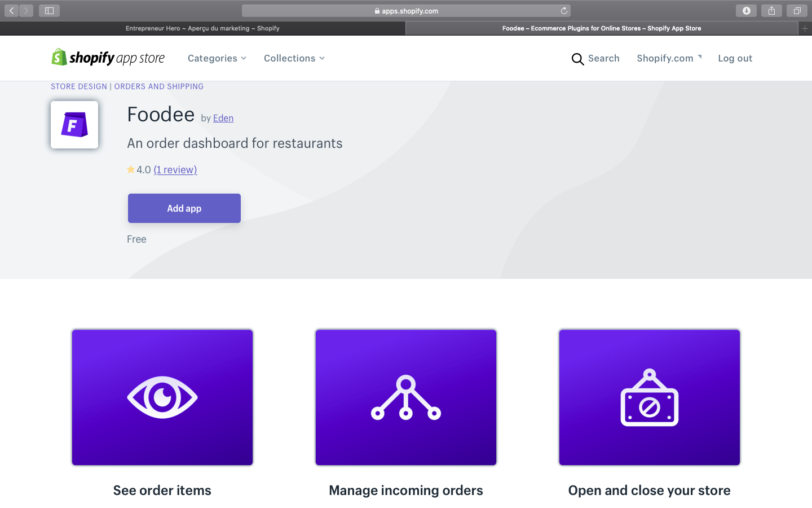The image size is (812, 508).
Task: Click the Add app button
Action: click(x=184, y=208)
